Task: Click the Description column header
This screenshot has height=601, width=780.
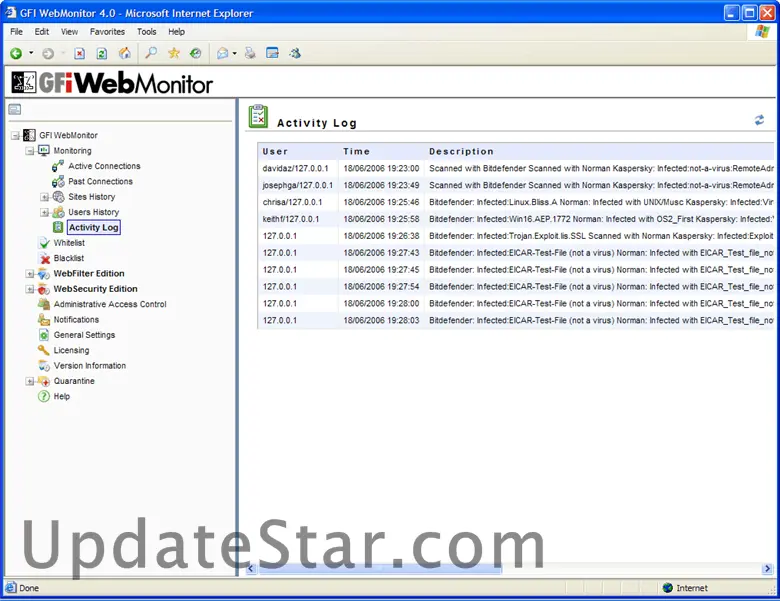Action: [461, 151]
